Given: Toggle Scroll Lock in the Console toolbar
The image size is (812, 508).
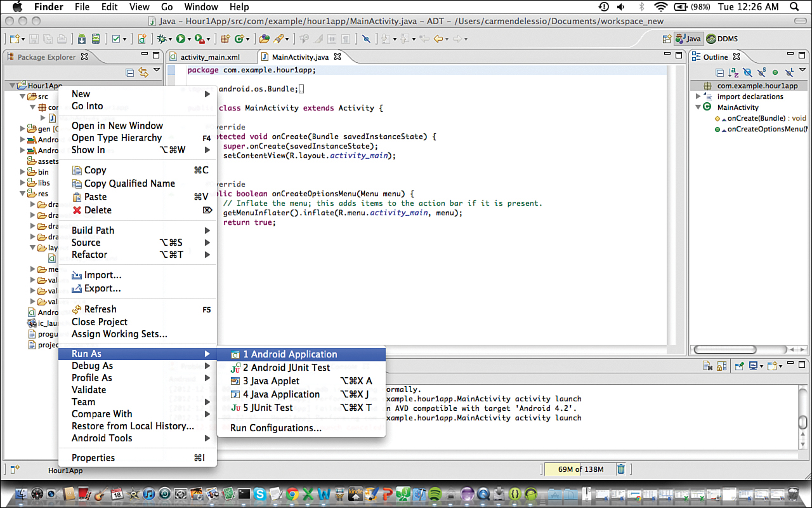Looking at the screenshot, I should pyautogui.click(x=722, y=366).
